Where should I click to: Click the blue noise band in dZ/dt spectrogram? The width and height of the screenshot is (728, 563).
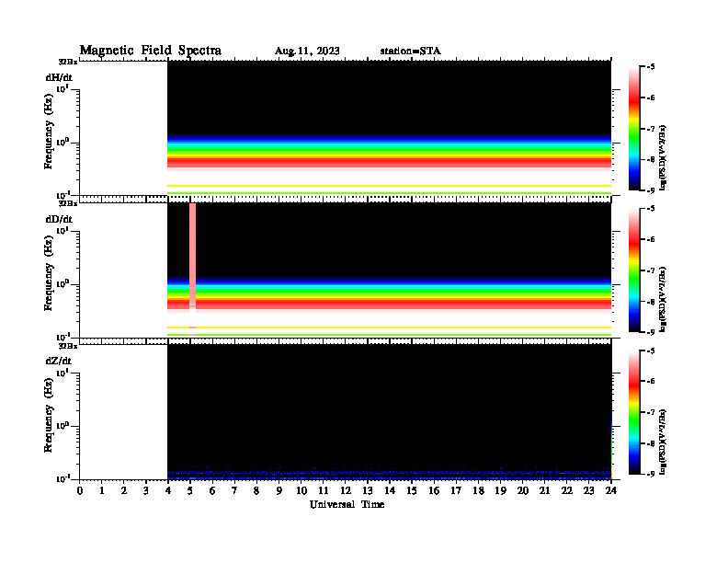coord(389,475)
